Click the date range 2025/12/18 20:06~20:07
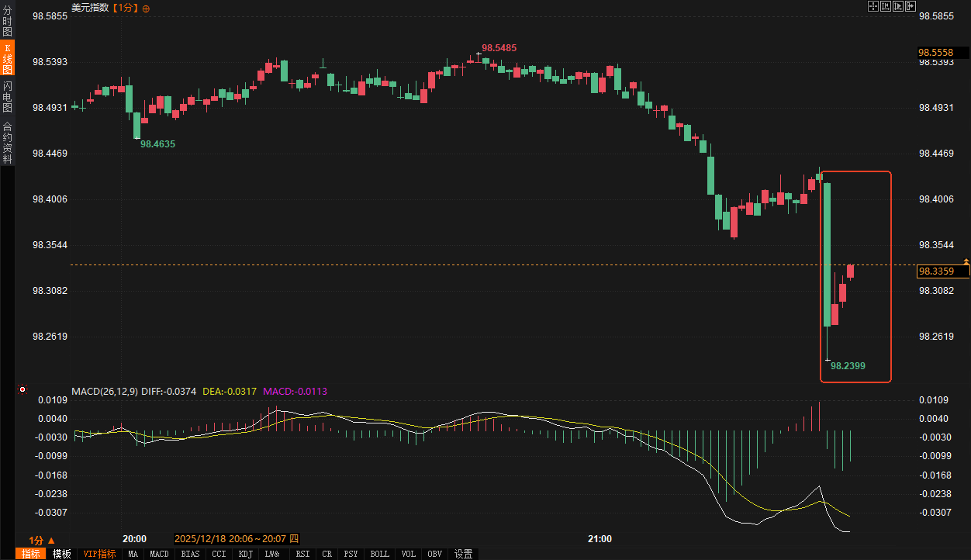The width and height of the screenshot is (971, 560). click(237, 538)
